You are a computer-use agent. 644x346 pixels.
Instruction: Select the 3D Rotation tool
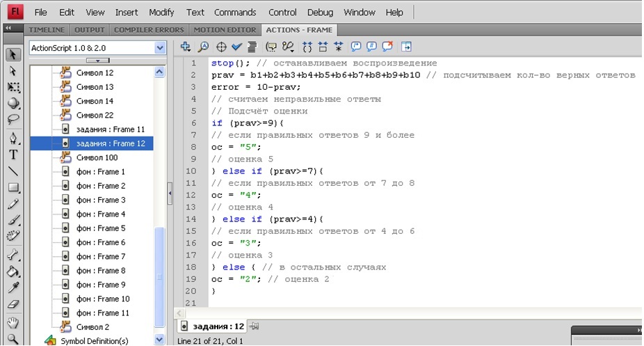(x=13, y=103)
